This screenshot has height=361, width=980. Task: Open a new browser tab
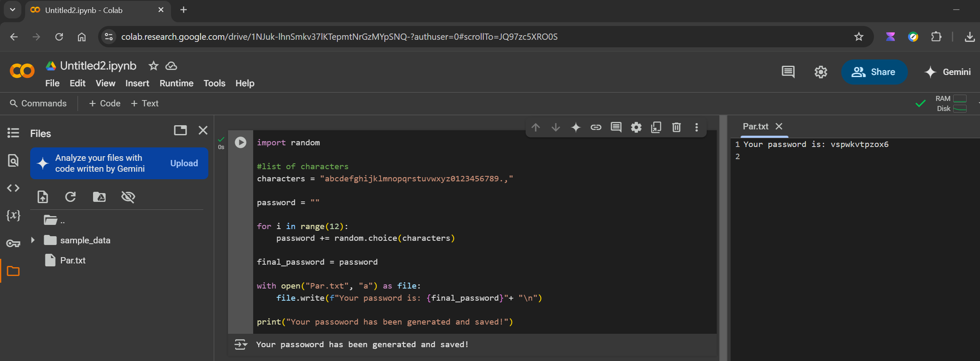(x=183, y=10)
